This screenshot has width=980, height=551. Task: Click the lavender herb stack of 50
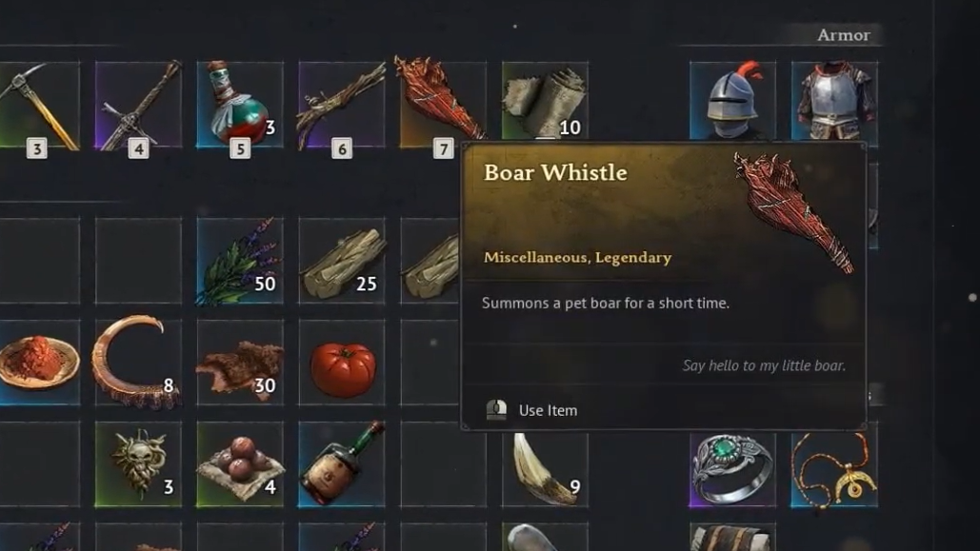(240, 261)
